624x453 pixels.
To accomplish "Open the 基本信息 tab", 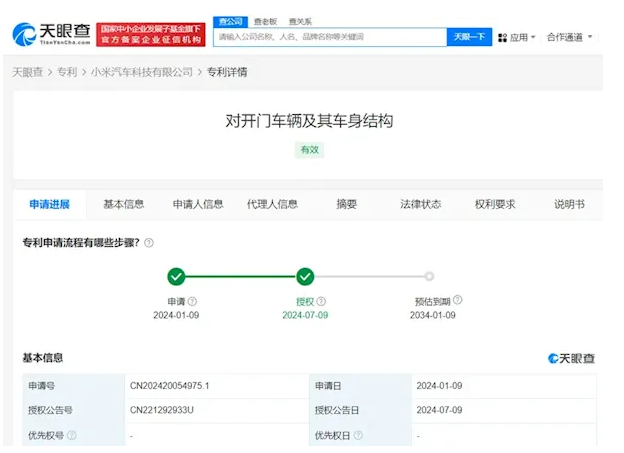I will pos(124,205).
